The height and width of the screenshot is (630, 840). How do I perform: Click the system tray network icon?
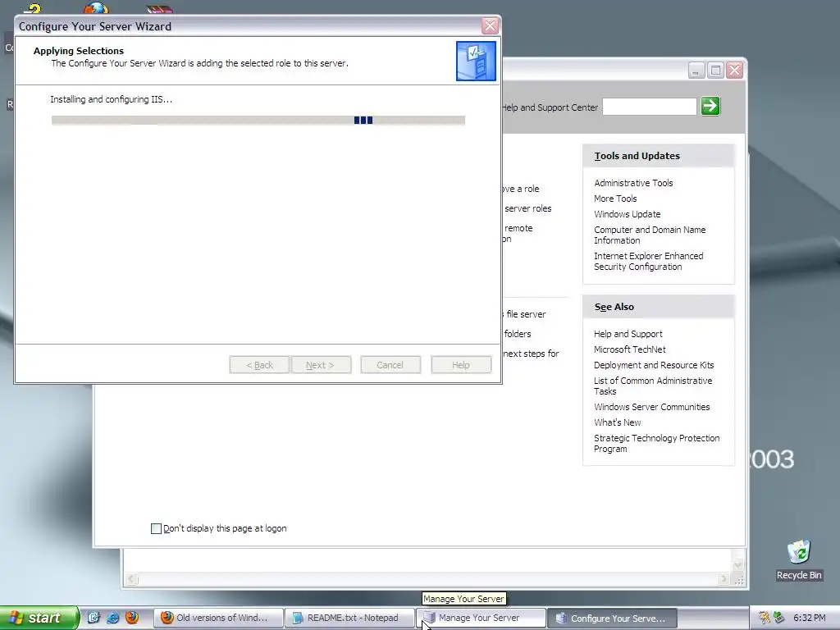click(x=779, y=618)
